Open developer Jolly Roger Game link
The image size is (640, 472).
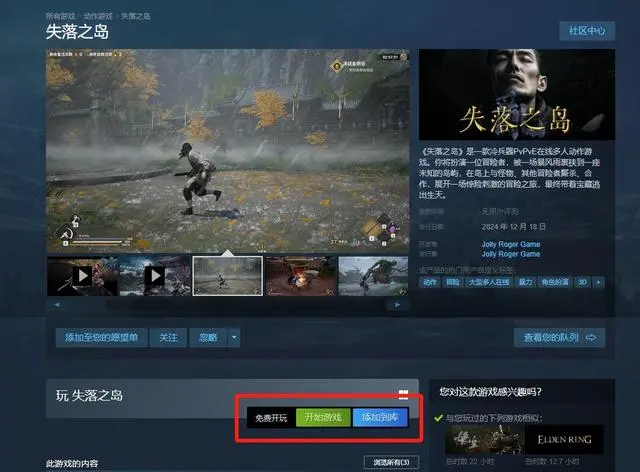tap(511, 244)
